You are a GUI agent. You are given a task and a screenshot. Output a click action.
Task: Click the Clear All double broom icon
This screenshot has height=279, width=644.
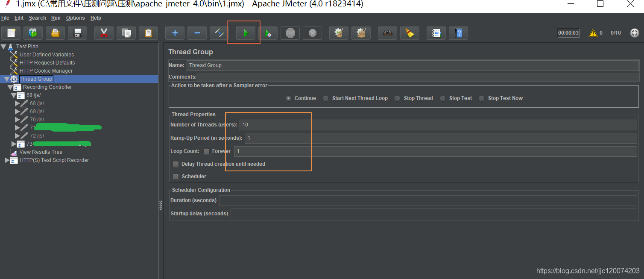[x=361, y=33]
